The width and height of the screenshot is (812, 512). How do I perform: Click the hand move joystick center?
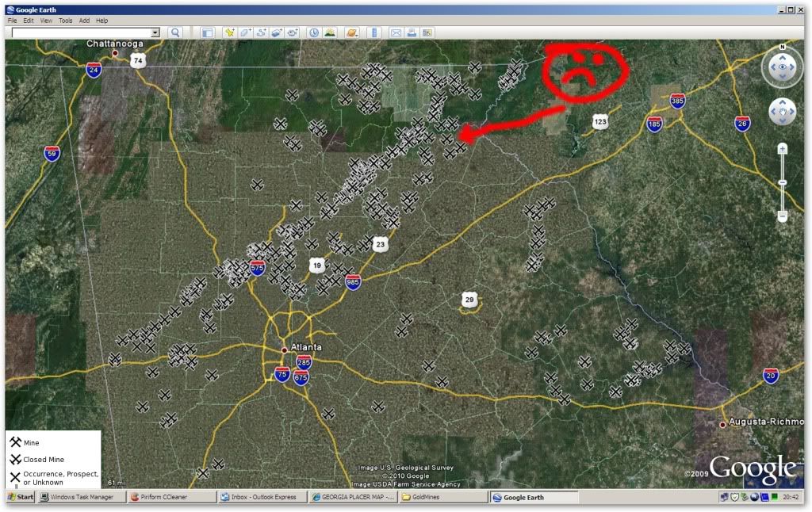point(783,111)
